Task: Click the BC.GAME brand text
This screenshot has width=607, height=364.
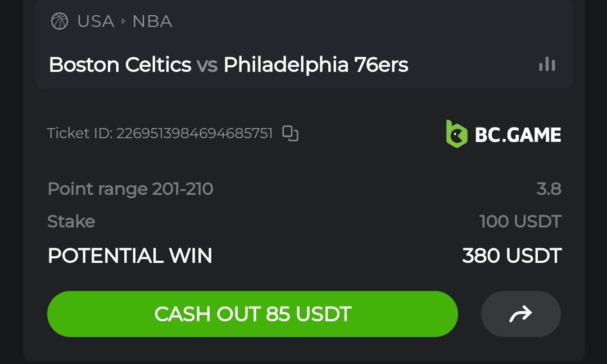Action: (x=518, y=134)
